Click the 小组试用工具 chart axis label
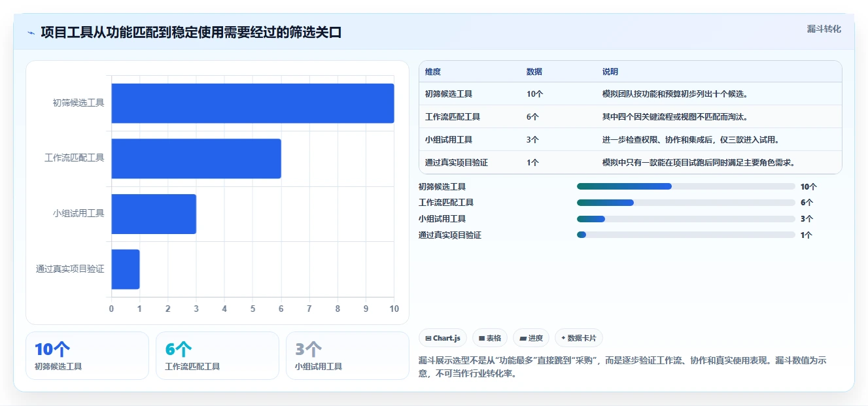Viewport: 868px width, 406px height. pos(78,213)
